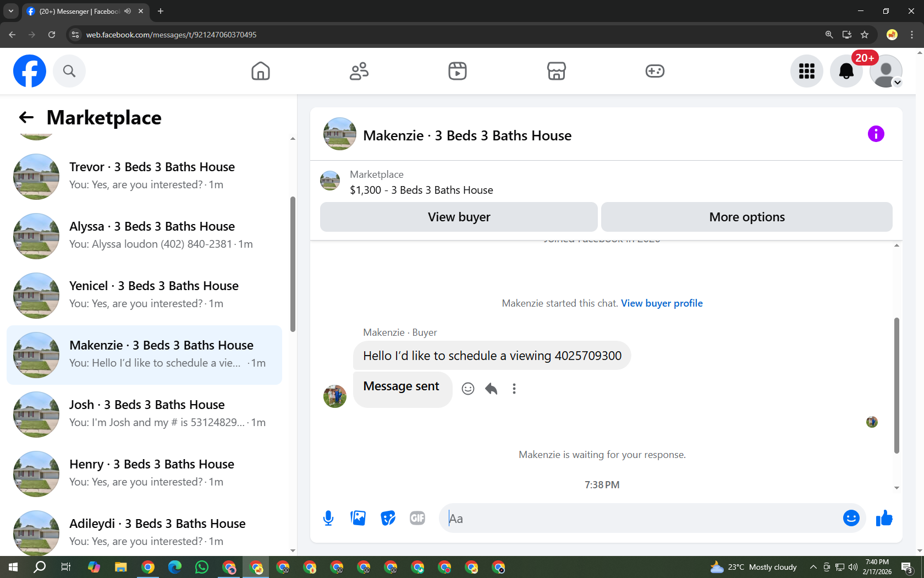The height and width of the screenshot is (578, 924).
Task: Click the listing thumbnail beside Marketplace label
Action: tap(330, 181)
